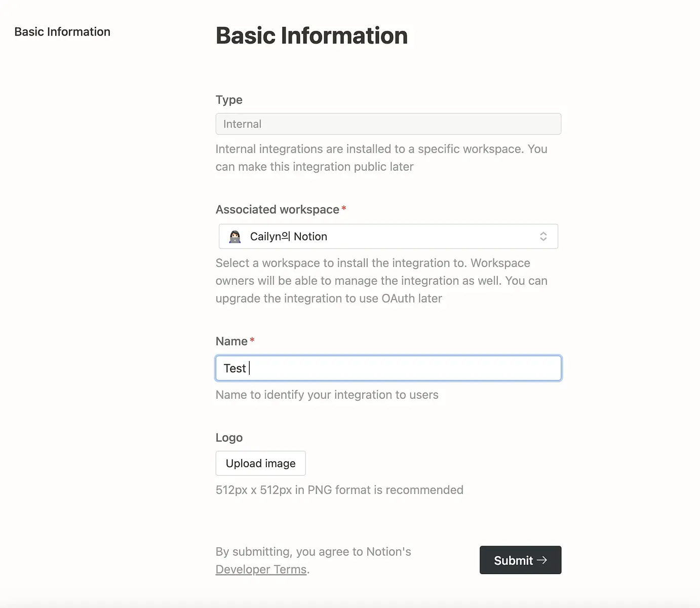Click the Logo section label
This screenshot has height=608, width=700.
tap(229, 438)
